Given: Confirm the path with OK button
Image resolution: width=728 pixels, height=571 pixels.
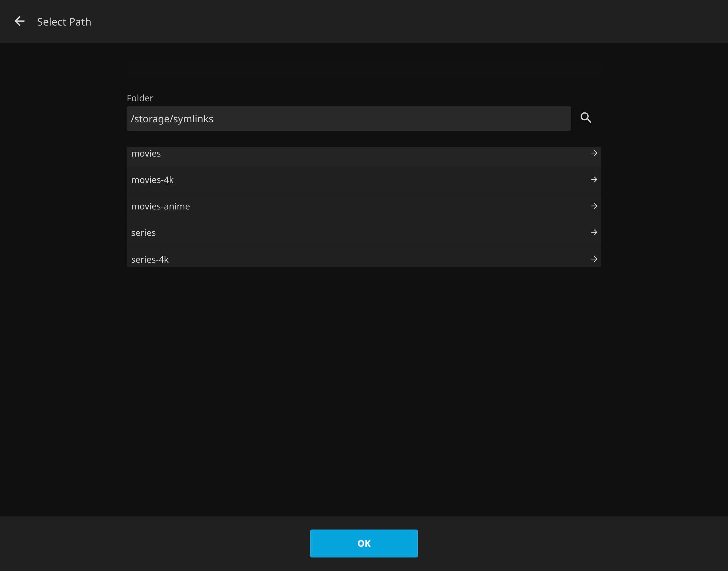Looking at the screenshot, I should tap(364, 543).
